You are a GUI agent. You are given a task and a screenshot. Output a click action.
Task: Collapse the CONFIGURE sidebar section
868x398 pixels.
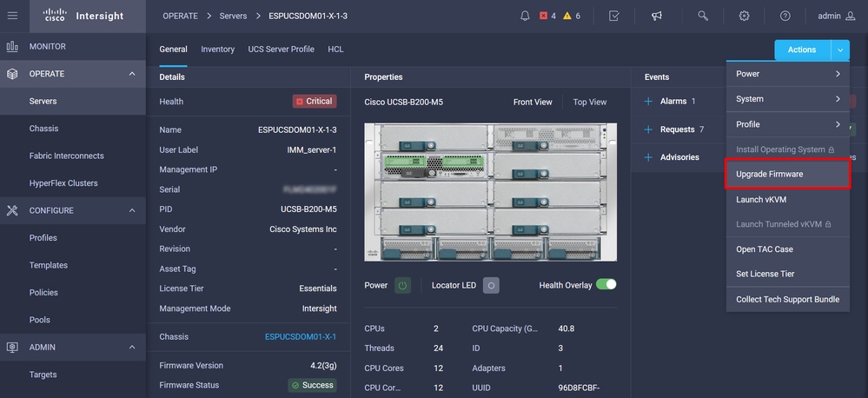(x=132, y=210)
